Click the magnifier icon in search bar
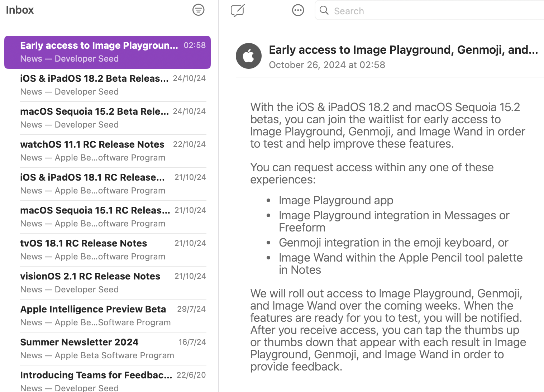This screenshot has height=392, width=544. coord(324,10)
